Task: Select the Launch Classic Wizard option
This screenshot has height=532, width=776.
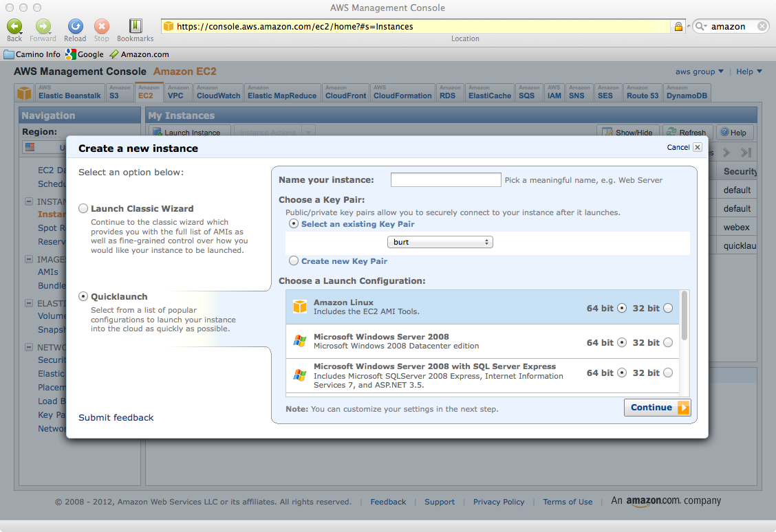Action: (83, 209)
